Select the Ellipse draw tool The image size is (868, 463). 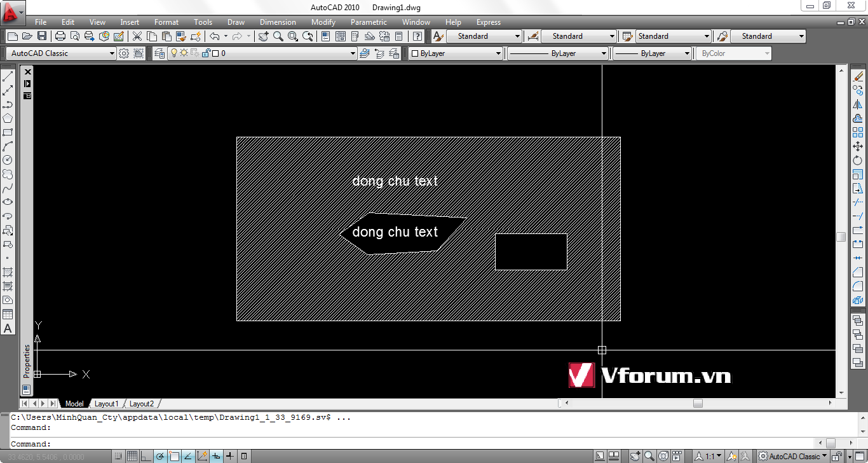(x=8, y=202)
